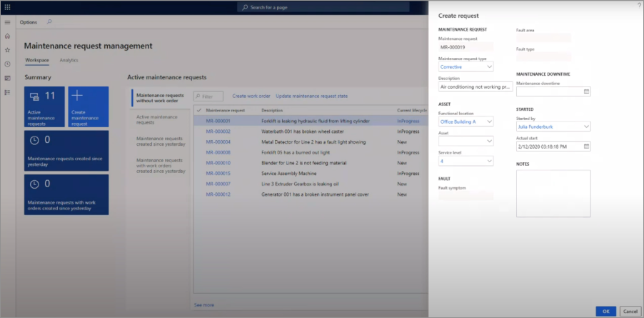Select 'Blender for Line 2 is not feeding material'

coord(311,163)
